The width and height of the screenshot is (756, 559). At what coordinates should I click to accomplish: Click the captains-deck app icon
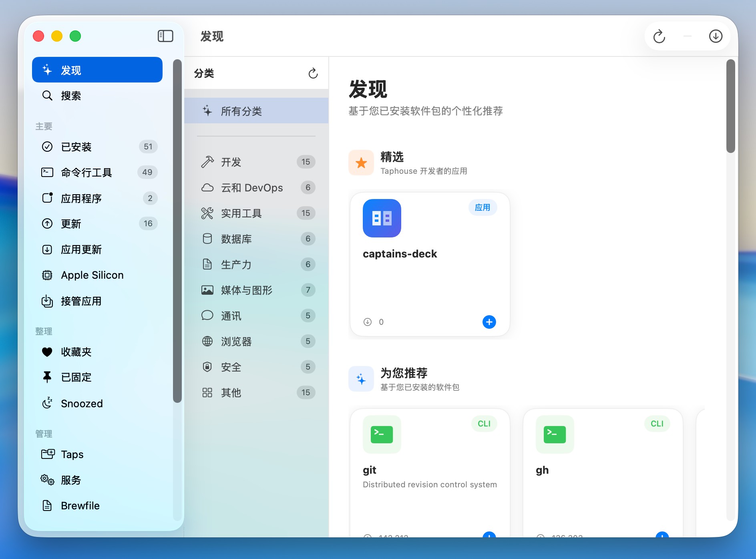382,218
